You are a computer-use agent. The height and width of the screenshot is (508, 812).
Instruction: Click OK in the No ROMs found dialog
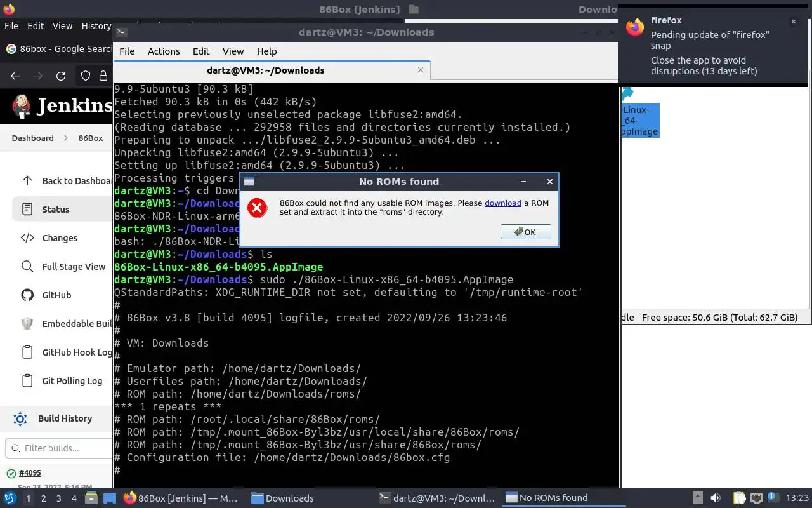[525, 232]
